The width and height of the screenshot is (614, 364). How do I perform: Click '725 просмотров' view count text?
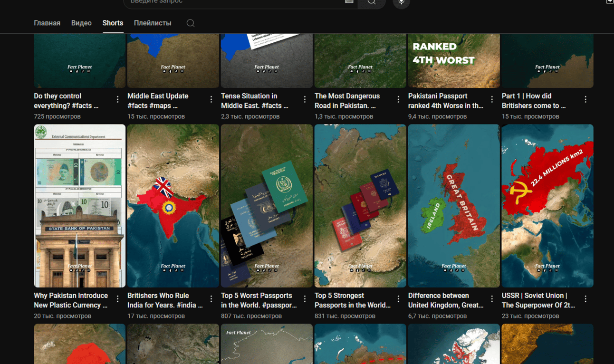tap(57, 116)
